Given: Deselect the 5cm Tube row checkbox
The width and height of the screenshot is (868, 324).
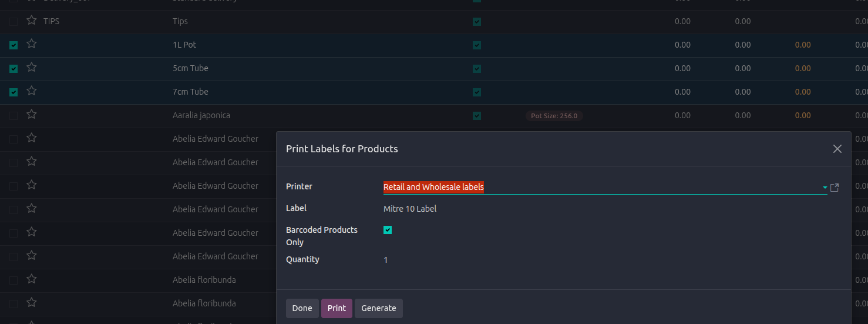Looking at the screenshot, I should (x=14, y=69).
